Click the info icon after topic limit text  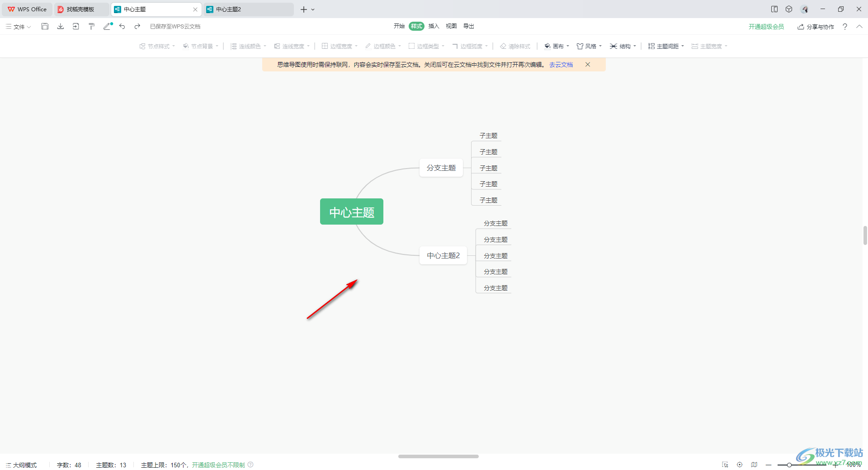250,465
